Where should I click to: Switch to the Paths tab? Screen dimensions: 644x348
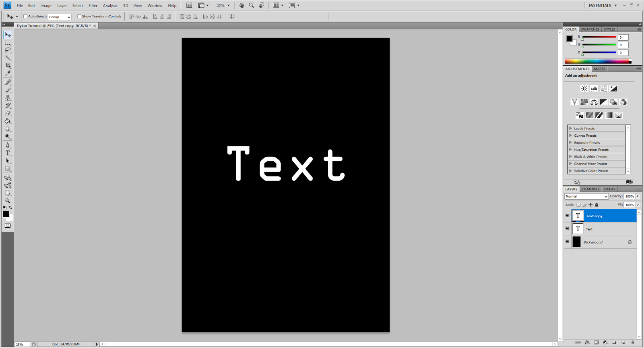click(610, 189)
